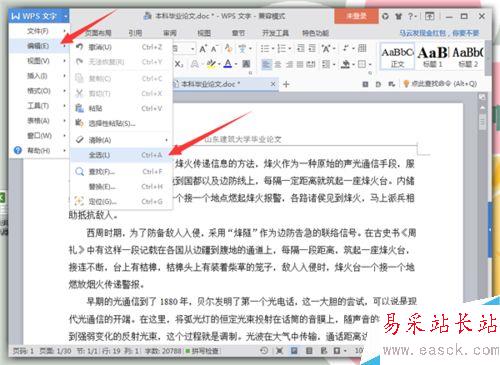Viewport: 500px width, 365px height.
Task: Click the phonetic guide icon
Action: [242, 49]
